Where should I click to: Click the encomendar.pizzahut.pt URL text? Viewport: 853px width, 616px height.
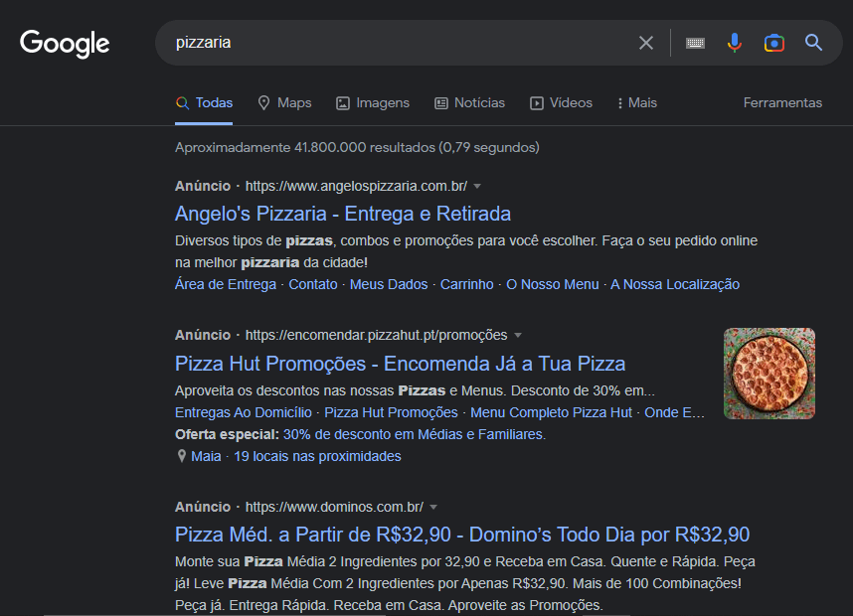(377, 335)
